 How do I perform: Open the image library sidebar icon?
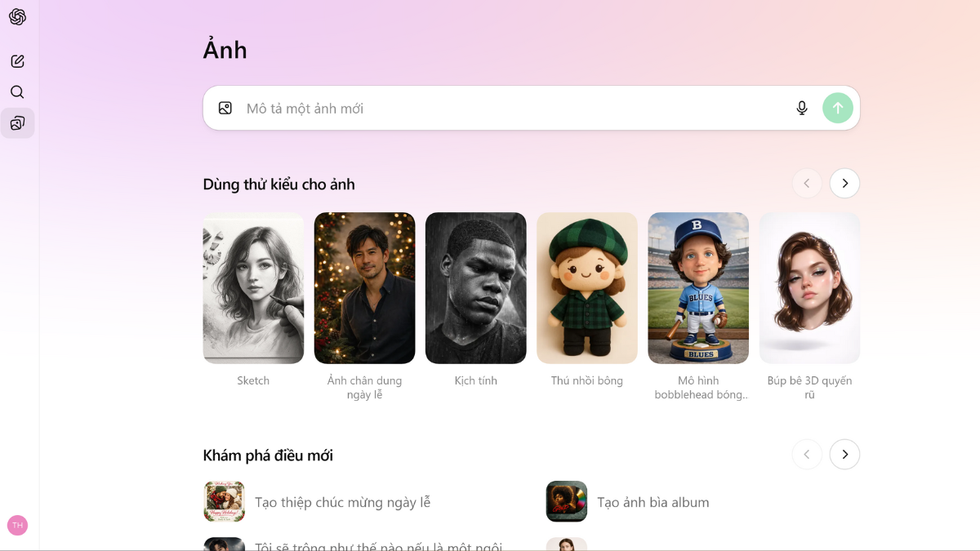(17, 123)
